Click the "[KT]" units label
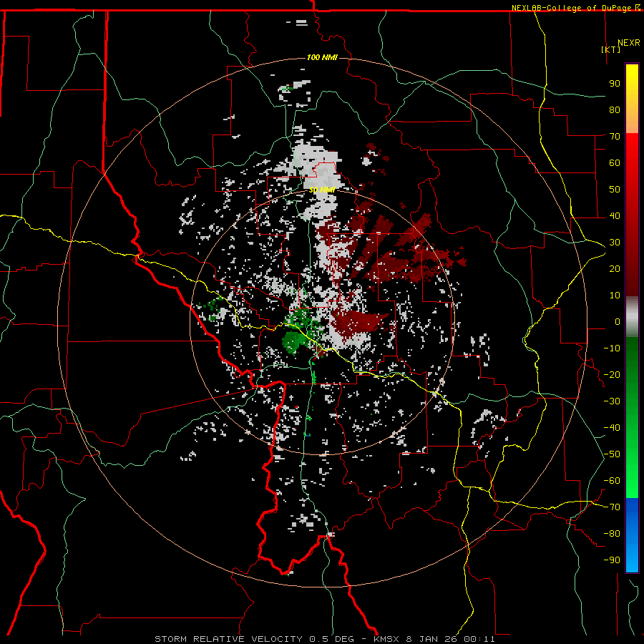Image resolution: width=644 pixels, height=644 pixels. tap(610, 49)
